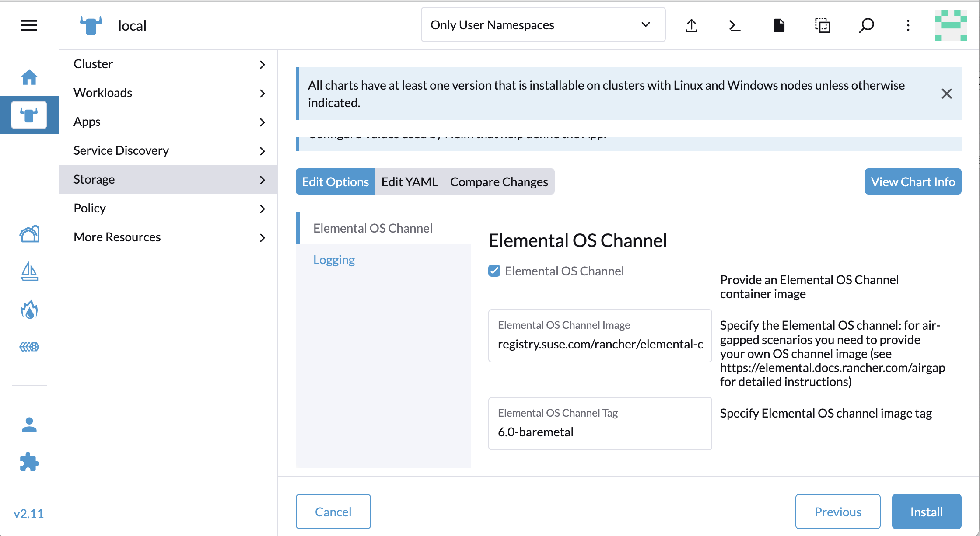Open the kubectl shell icon
Viewport: 980px width, 536px height.
pyautogui.click(x=735, y=25)
